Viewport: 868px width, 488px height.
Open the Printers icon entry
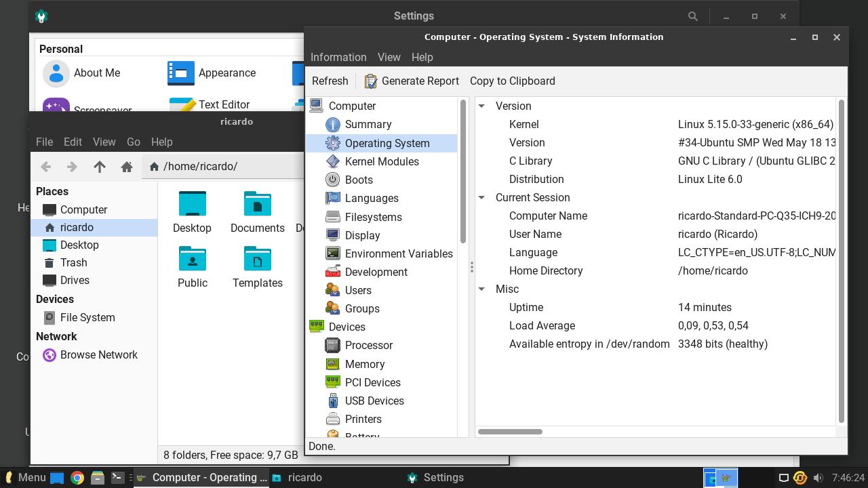(x=332, y=419)
